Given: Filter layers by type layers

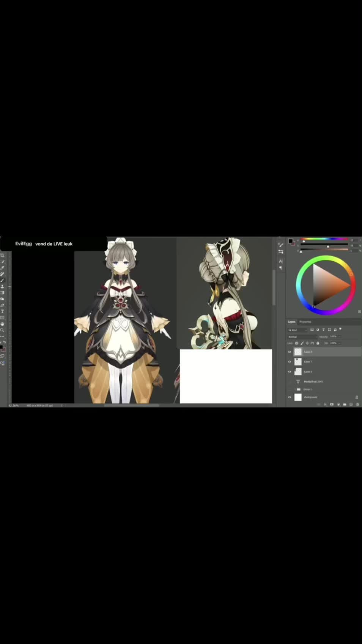Looking at the screenshot, I should click(323, 330).
